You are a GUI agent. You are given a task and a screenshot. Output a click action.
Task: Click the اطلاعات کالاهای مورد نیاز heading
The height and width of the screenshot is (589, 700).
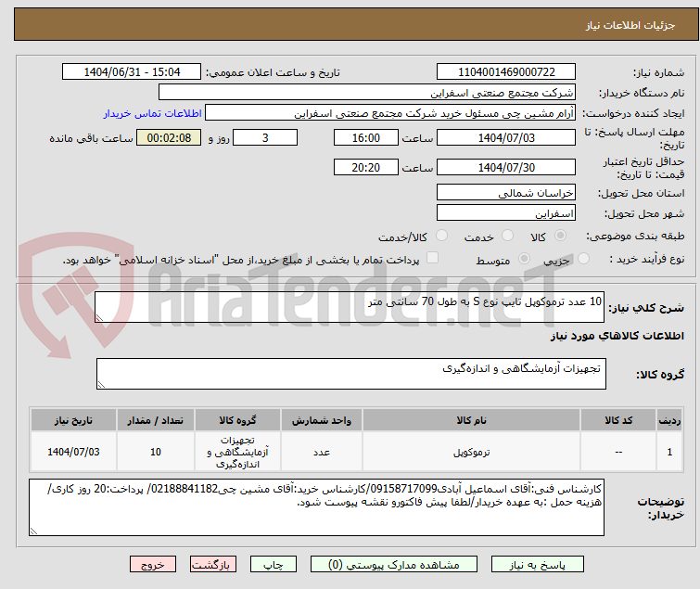(617, 336)
